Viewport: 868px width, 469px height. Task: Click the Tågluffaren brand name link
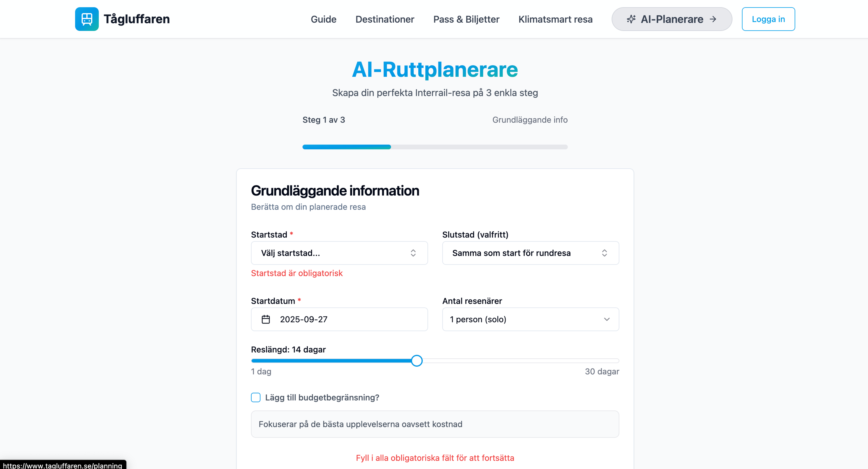click(x=137, y=19)
